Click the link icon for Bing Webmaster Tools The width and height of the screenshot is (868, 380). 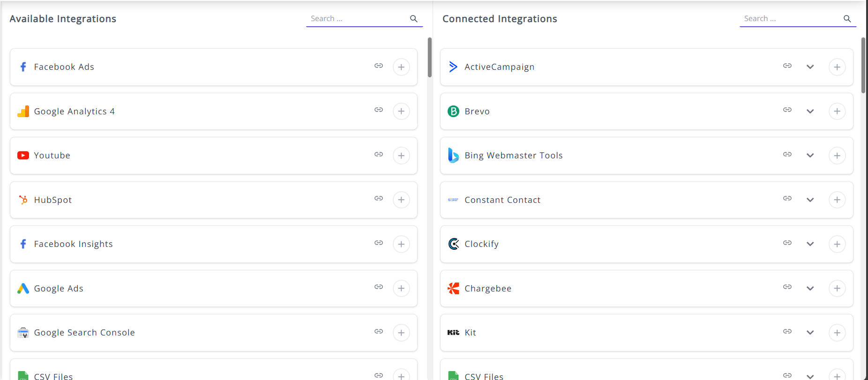pyautogui.click(x=787, y=154)
